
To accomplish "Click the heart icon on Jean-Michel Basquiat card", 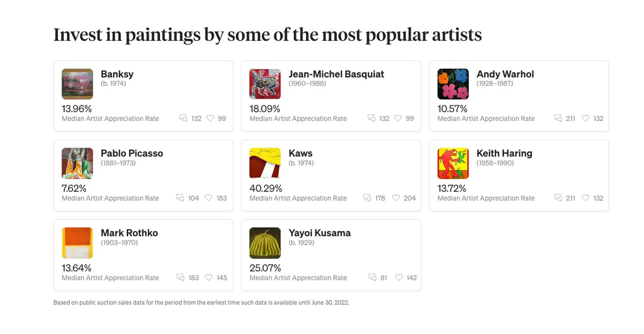I will pos(398,118).
